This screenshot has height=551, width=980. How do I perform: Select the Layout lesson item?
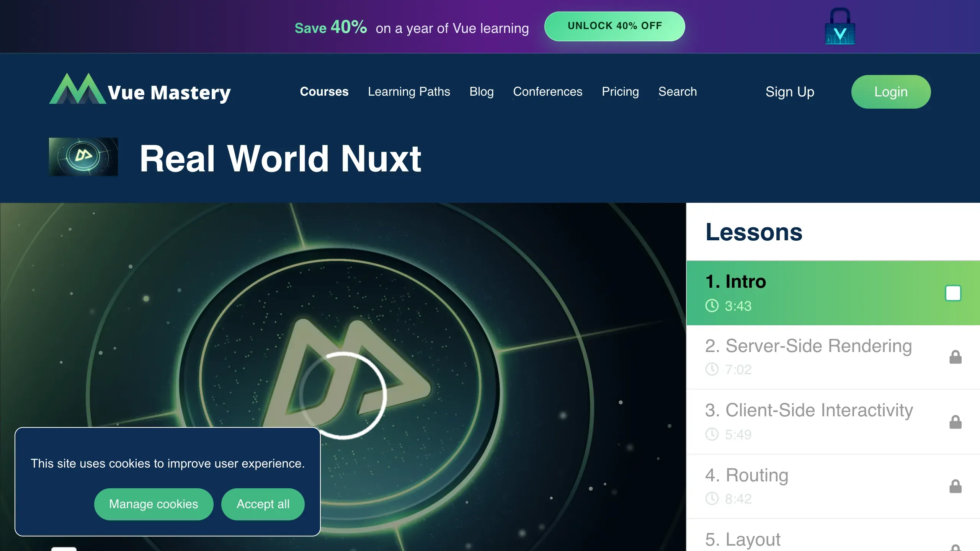click(743, 539)
